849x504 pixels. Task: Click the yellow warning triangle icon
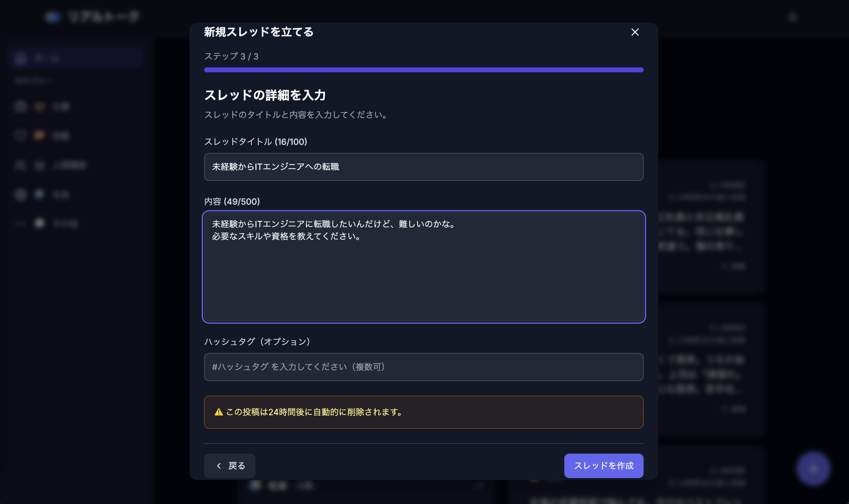[x=219, y=412]
